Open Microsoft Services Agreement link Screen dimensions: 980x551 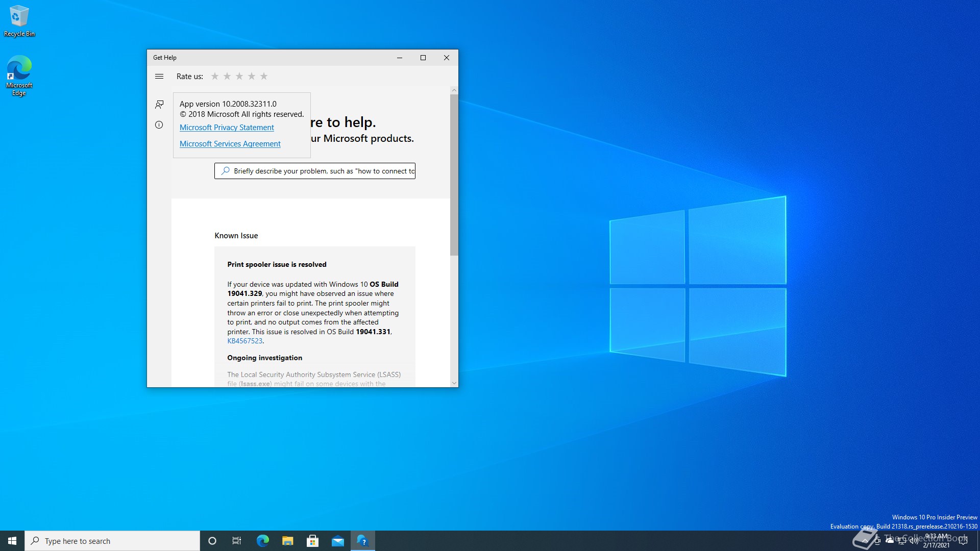coord(230,144)
